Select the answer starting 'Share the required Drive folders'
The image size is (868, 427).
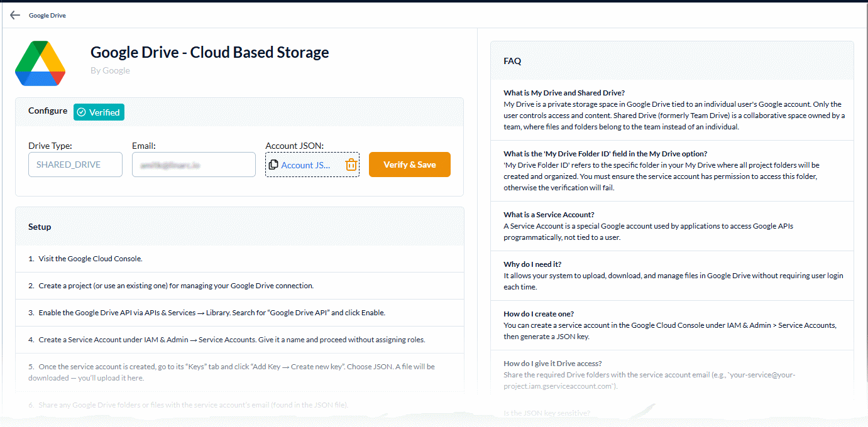pyautogui.click(x=649, y=381)
